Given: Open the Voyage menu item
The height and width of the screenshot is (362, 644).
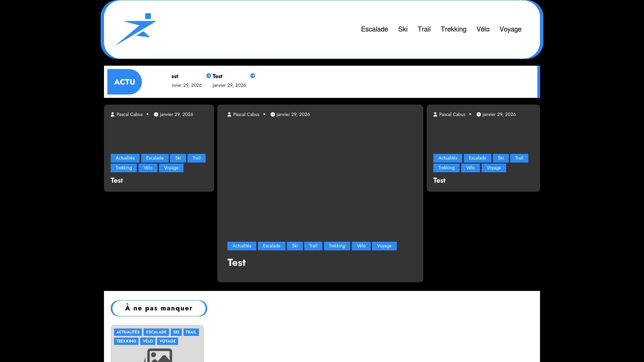Looking at the screenshot, I should click(x=510, y=29).
